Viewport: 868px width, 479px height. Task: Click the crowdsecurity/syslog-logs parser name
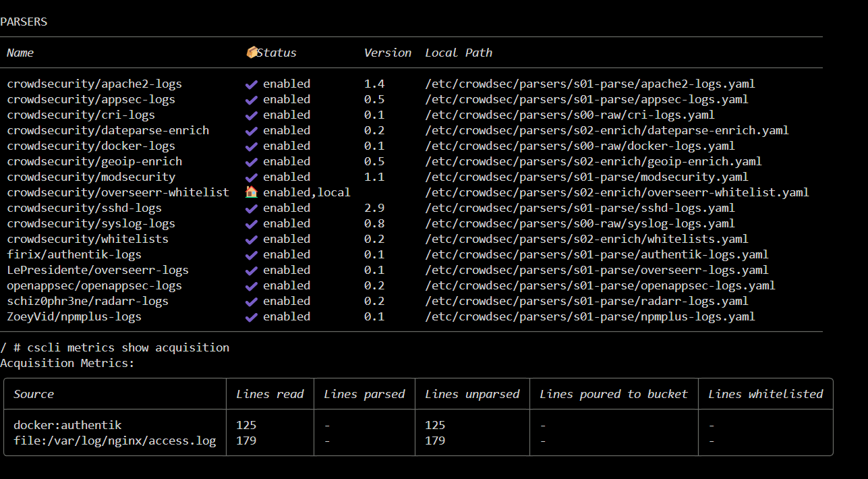(x=91, y=224)
